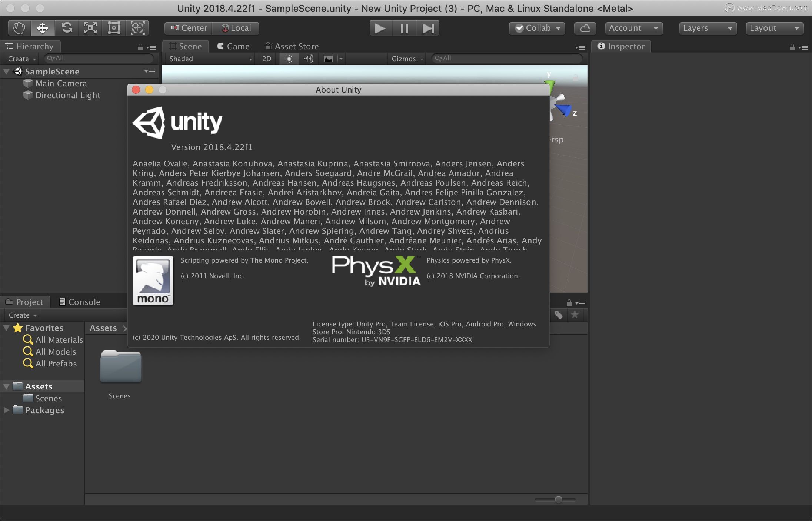Open the Shaded draw mode dropdown
This screenshot has width=812, height=521.
[210, 59]
